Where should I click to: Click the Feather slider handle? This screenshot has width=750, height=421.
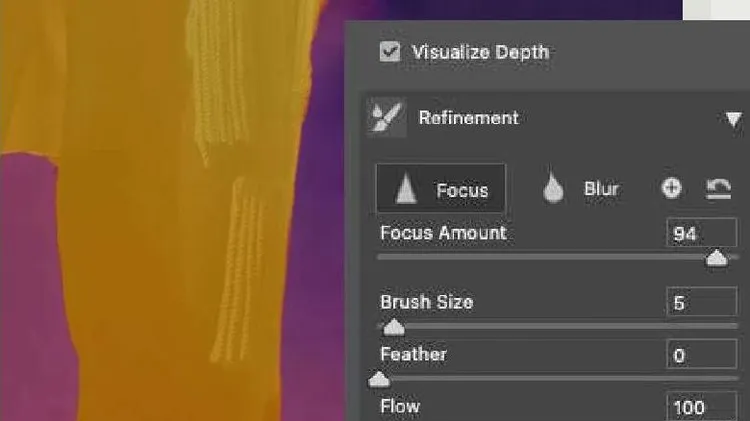point(379,379)
